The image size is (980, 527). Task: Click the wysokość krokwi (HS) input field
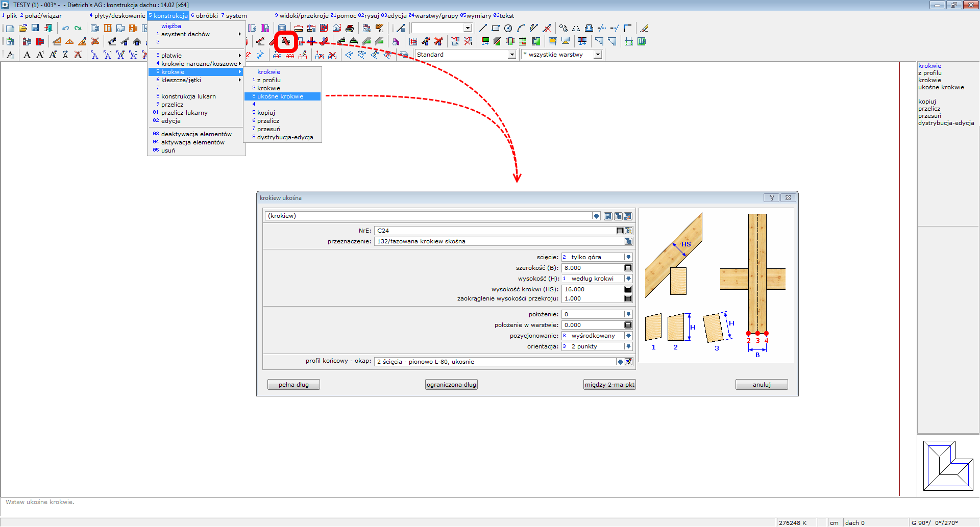[592, 289]
